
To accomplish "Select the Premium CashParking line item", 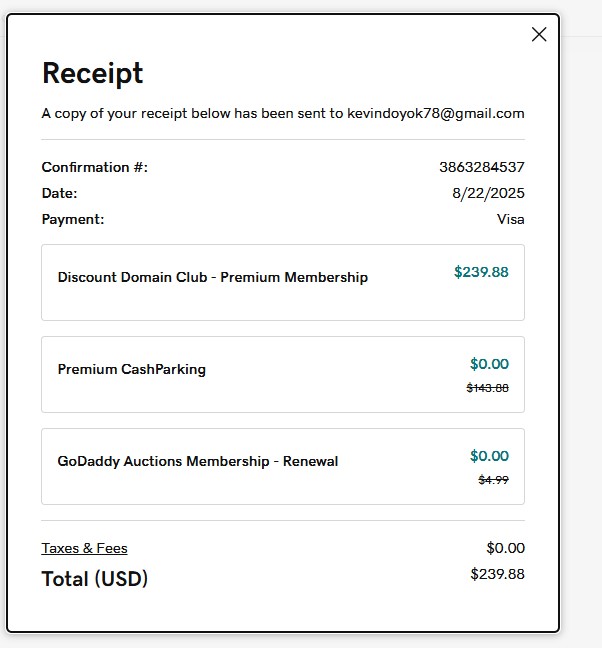I will coord(132,370).
